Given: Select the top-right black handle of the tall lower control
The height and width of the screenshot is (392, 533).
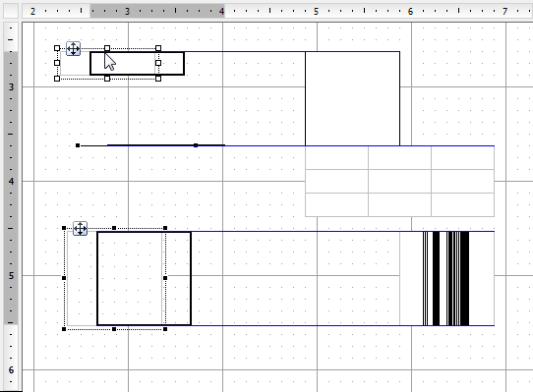Looking at the screenshot, I should 165,228.
